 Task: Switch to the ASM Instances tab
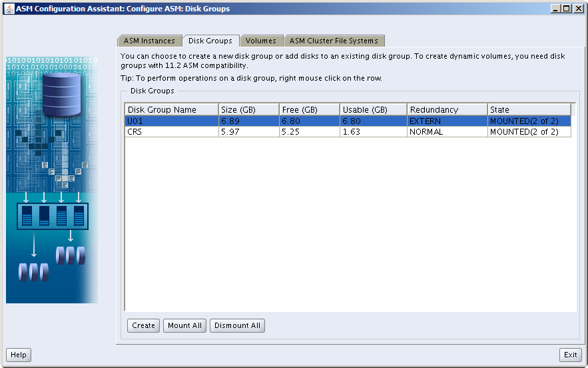[x=149, y=41]
